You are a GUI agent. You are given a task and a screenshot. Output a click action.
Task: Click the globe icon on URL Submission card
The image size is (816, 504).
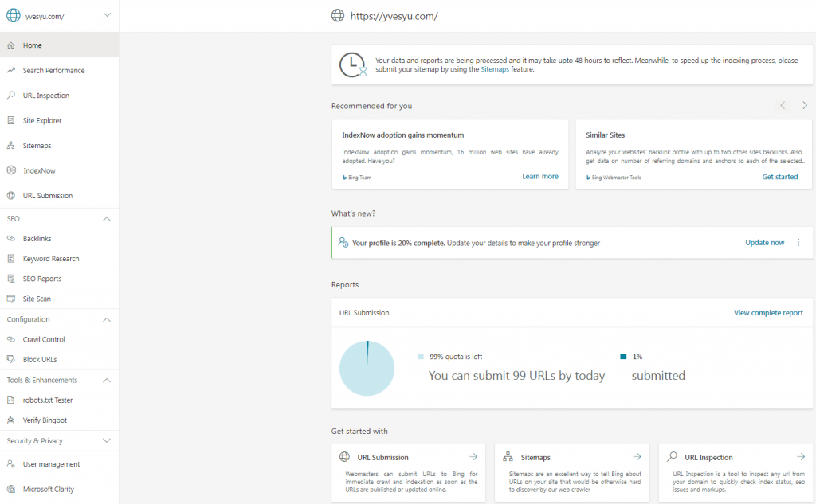pos(344,457)
